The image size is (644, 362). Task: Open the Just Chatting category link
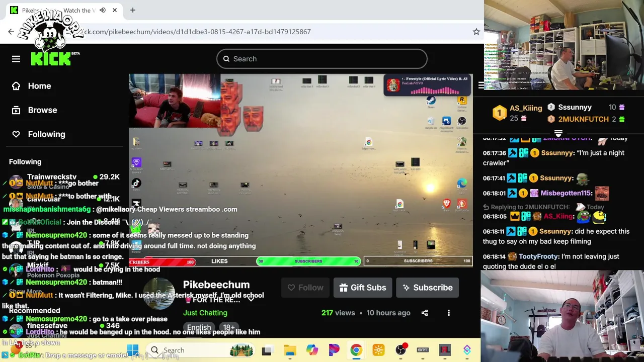(x=205, y=313)
